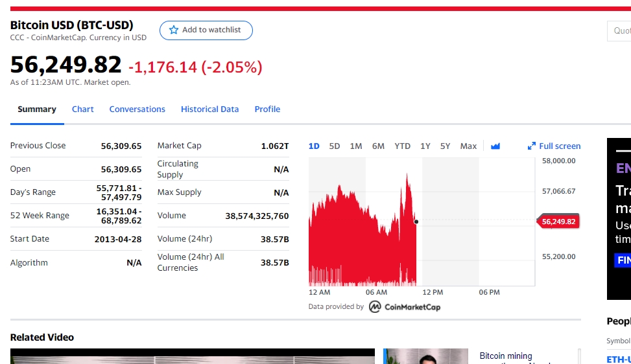
Task: Click the red 56,249.82 price tag on chart axis
Action: tap(558, 222)
